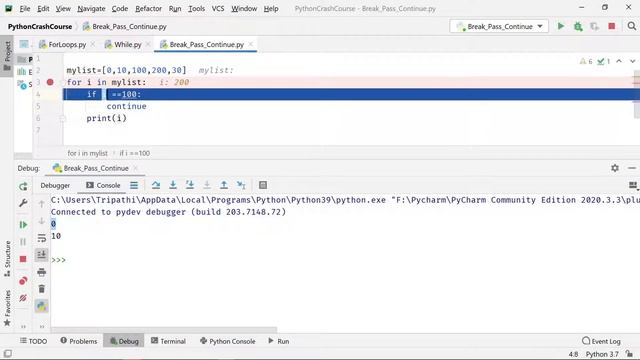Stop debug session red square

pyautogui.click(x=23, y=259)
